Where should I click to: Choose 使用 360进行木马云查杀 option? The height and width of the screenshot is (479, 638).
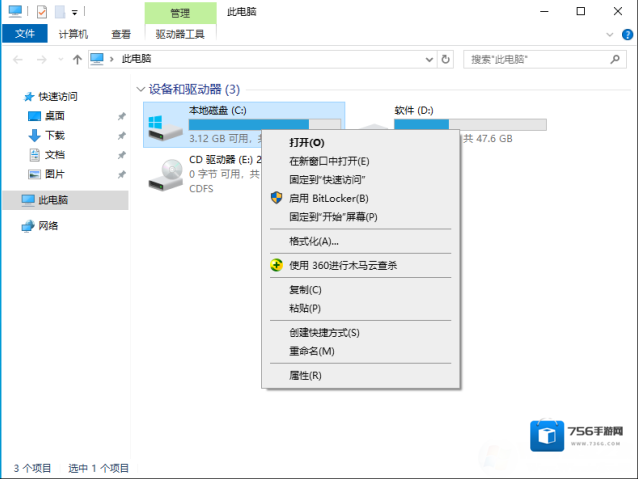pos(343,265)
